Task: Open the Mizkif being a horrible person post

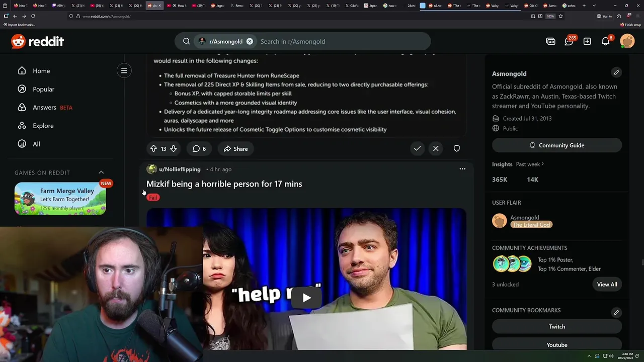Action: pyautogui.click(x=224, y=184)
